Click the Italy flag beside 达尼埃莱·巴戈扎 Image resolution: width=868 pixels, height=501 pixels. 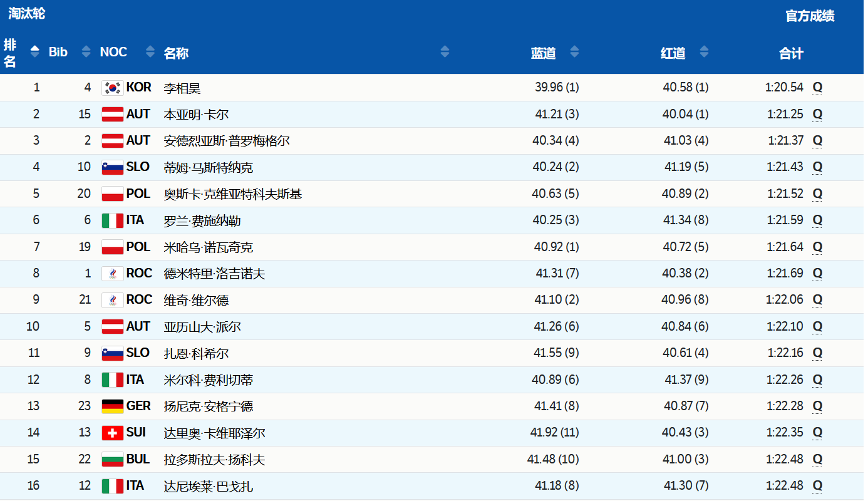tap(113, 486)
